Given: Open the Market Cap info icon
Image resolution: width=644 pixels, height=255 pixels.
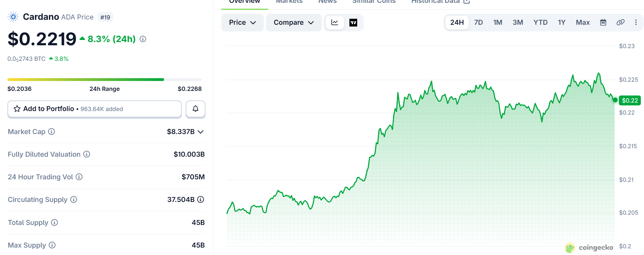Looking at the screenshot, I should pos(52,132).
